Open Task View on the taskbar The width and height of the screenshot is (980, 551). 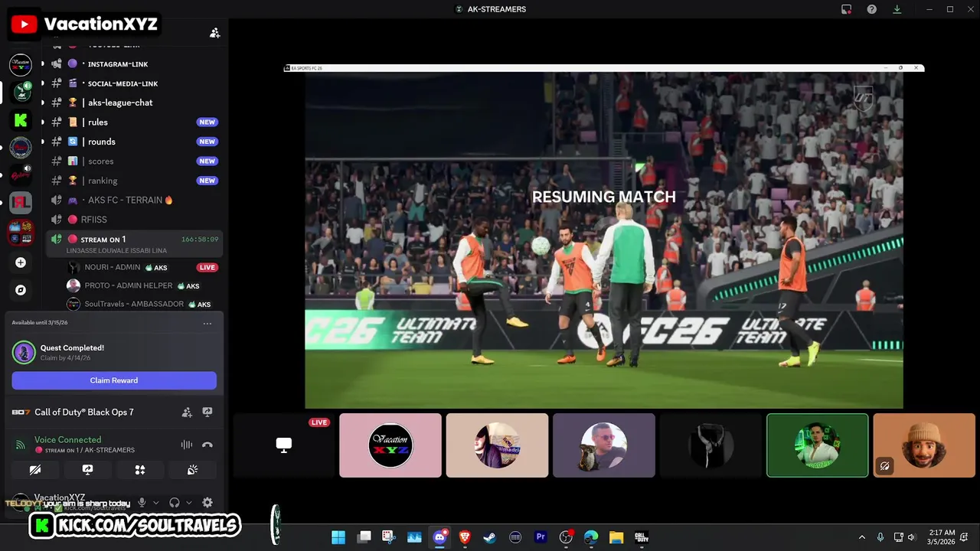point(364,537)
